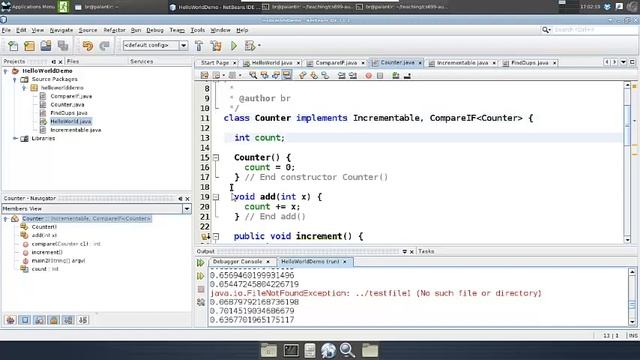
Task: Switch to the Incrementable.java editor tab
Action: coord(462,63)
